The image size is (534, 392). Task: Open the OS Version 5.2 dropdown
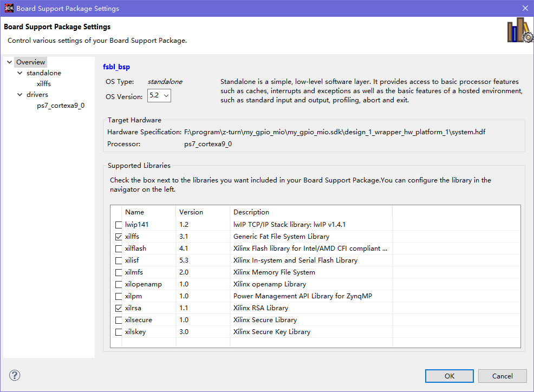[159, 95]
